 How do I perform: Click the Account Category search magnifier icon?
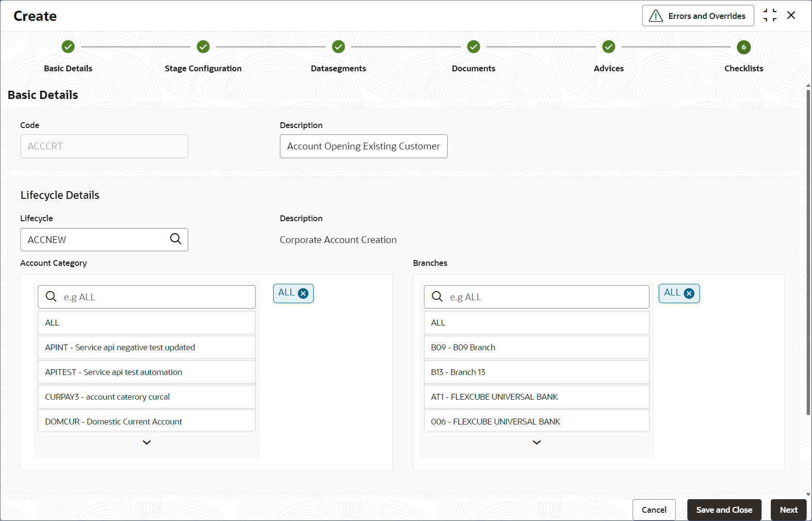coord(51,296)
